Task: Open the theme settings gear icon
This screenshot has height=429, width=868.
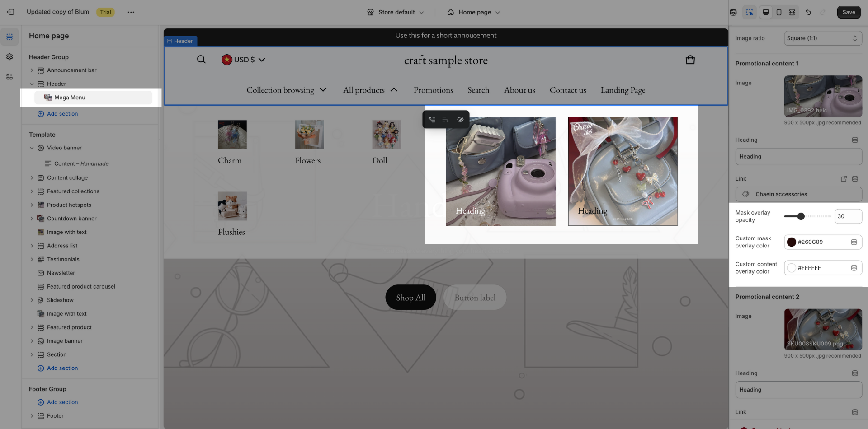Action: pos(9,57)
